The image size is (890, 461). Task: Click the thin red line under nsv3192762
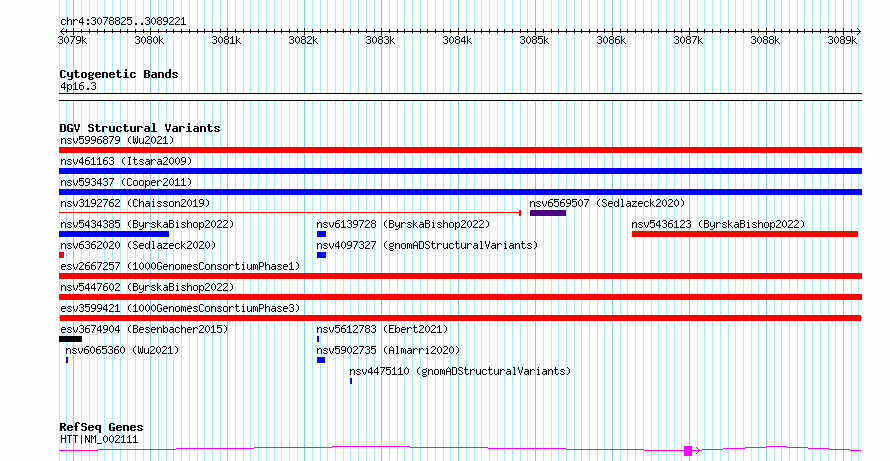[289, 213]
